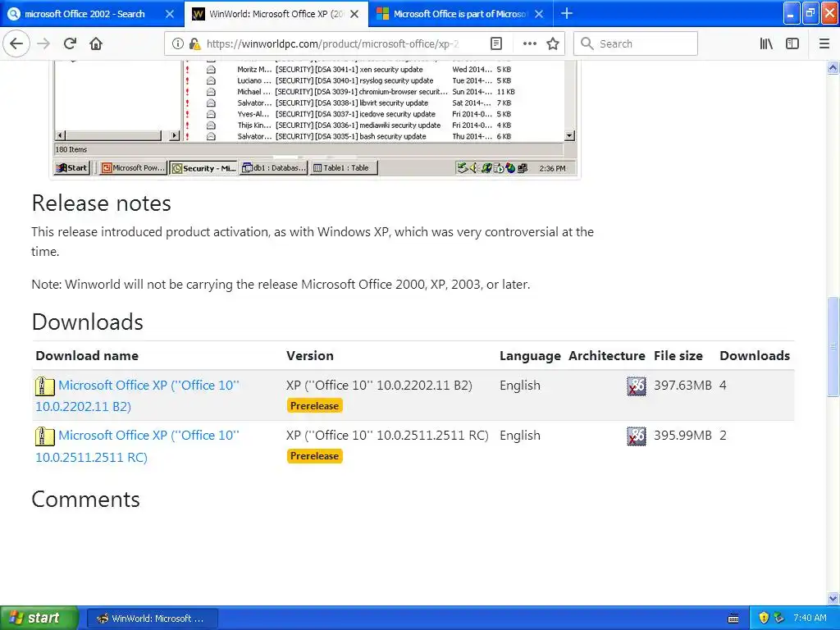Click the forward navigation arrow
840x630 pixels.
(x=43, y=43)
